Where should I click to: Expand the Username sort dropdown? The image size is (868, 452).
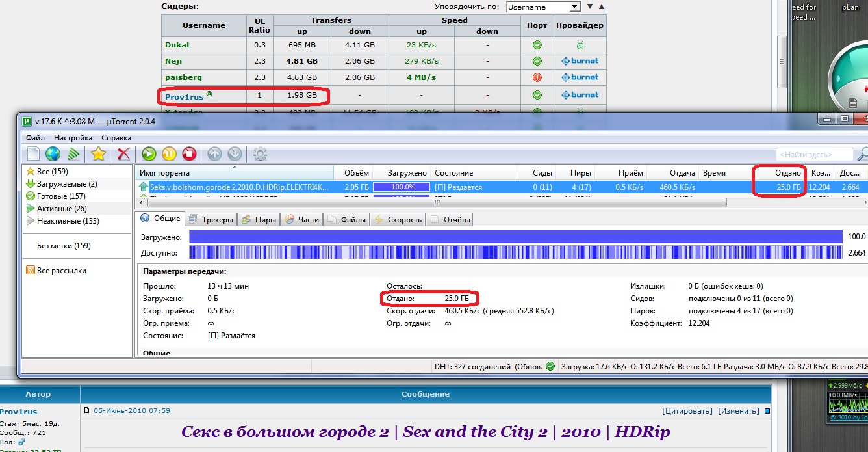coord(574,7)
